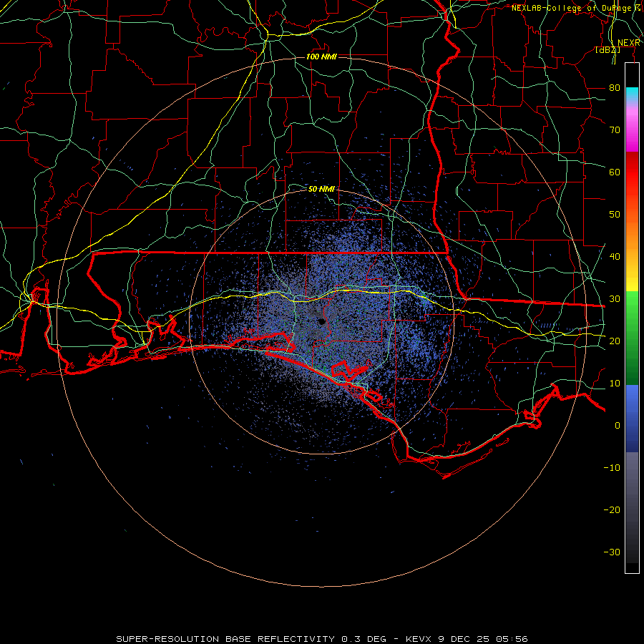This screenshot has height=644, width=644.
Task: Click the 50 dBZ scale value
Action: click(615, 215)
